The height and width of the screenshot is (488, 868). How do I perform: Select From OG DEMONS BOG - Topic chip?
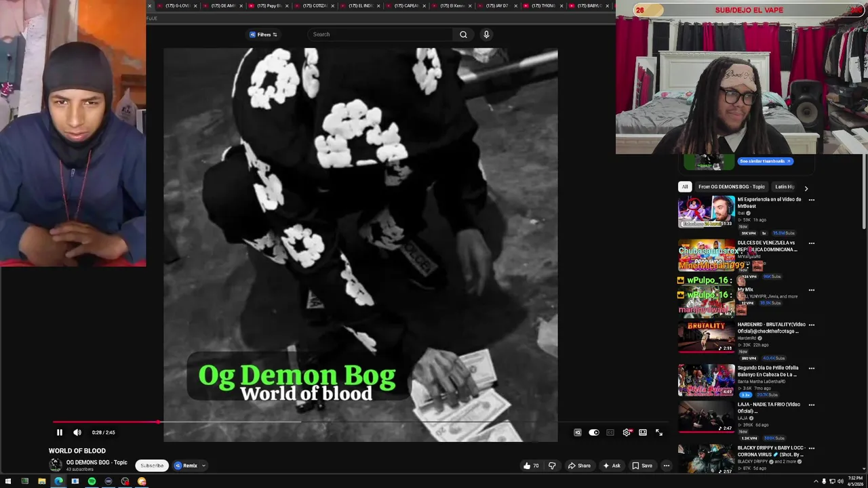(731, 187)
